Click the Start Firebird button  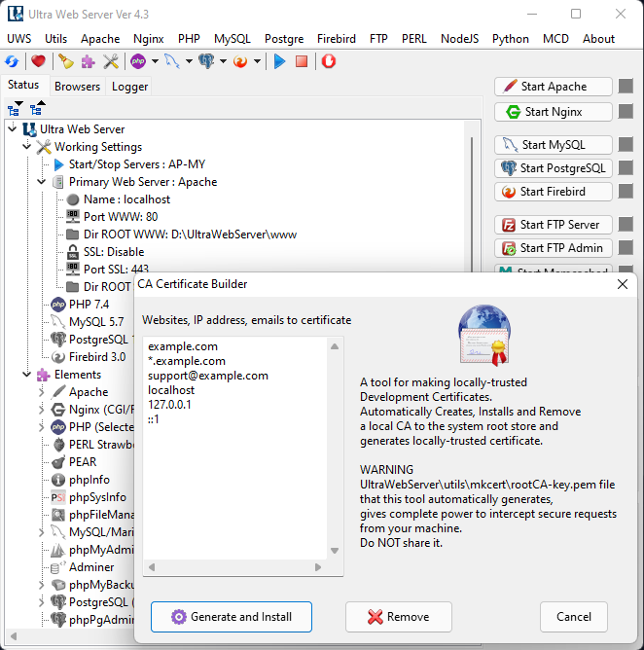pyautogui.click(x=554, y=192)
